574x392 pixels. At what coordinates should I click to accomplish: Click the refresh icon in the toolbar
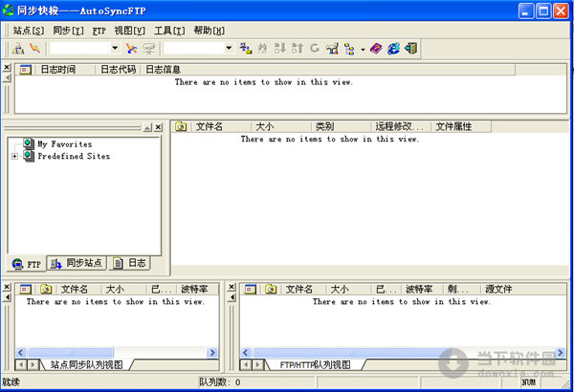tap(315, 48)
